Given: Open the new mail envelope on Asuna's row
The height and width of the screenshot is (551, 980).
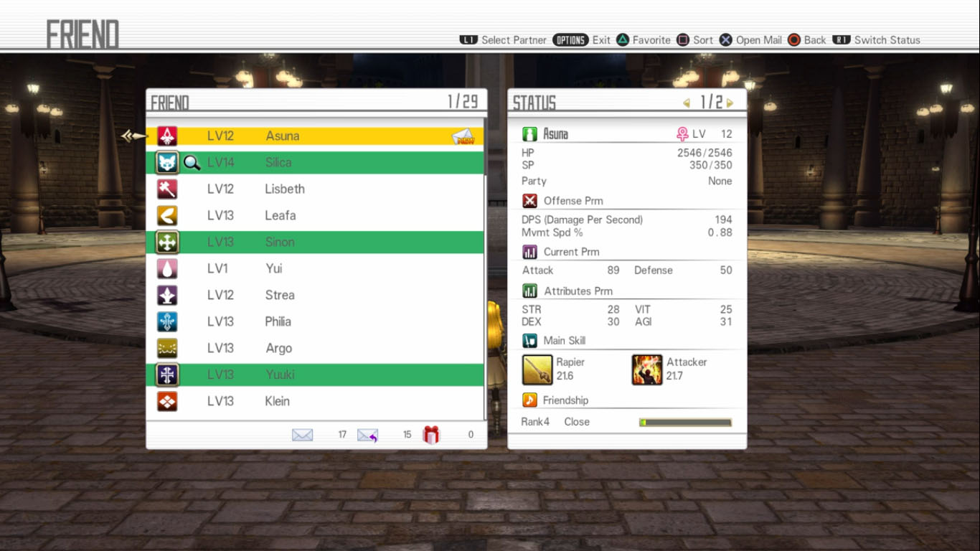Looking at the screenshot, I should 463,136.
